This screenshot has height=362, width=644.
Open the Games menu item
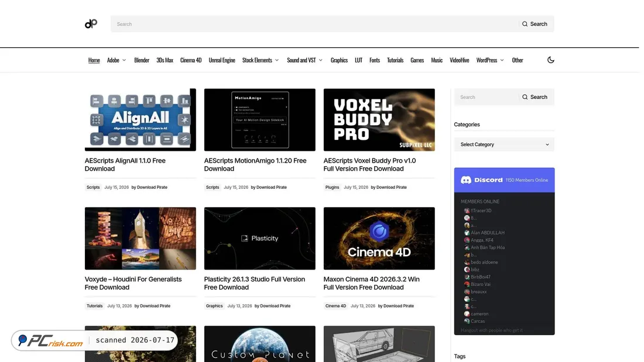417,60
